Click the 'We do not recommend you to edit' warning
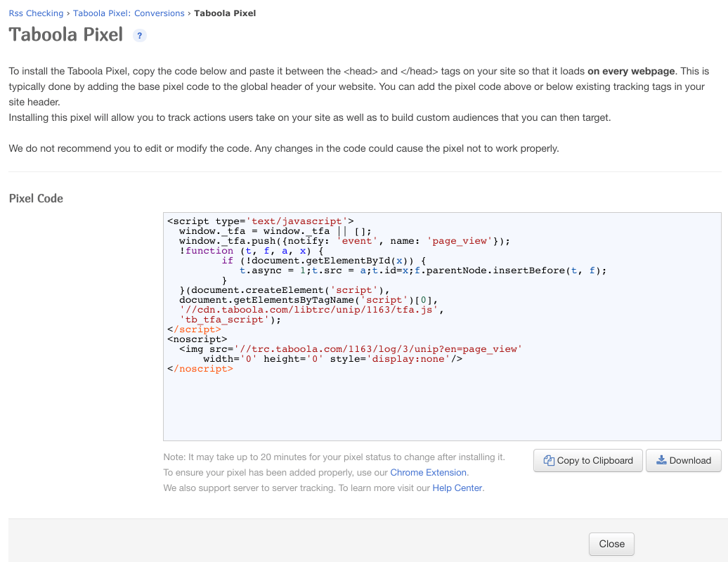Screen dimensions: 728x562 pyautogui.click(x=284, y=148)
